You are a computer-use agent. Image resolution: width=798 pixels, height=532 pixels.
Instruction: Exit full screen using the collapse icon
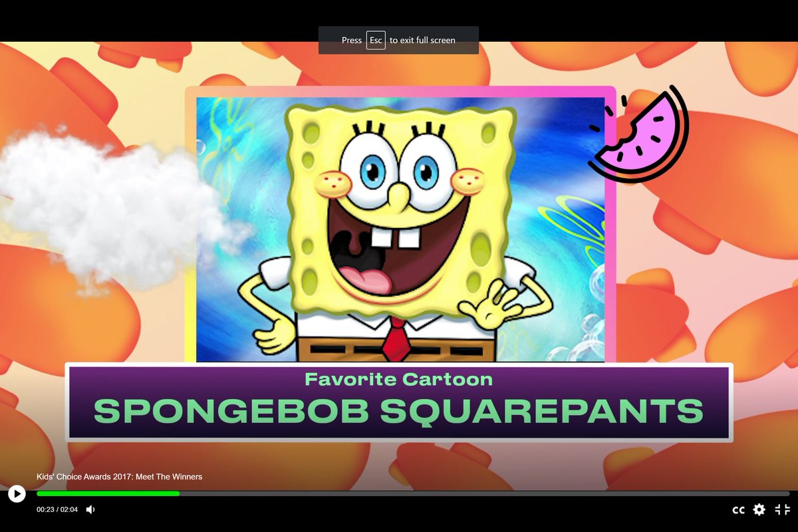[x=782, y=509]
